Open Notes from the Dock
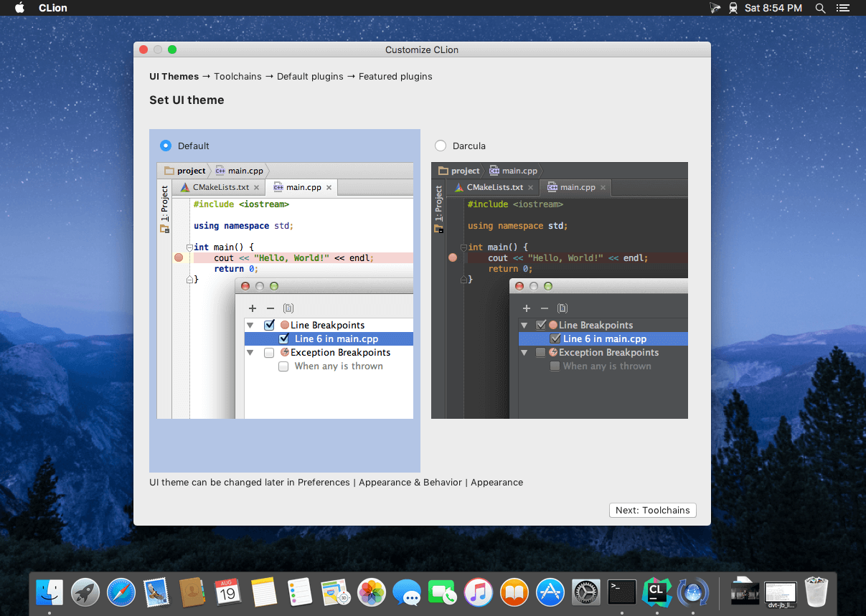866x616 pixels. tap(264, 592)
